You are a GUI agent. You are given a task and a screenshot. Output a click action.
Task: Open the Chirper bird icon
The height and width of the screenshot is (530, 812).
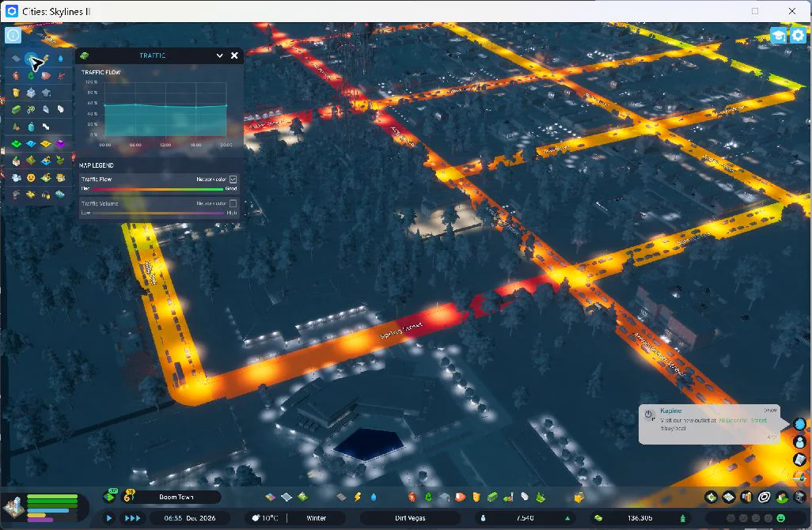800,425
